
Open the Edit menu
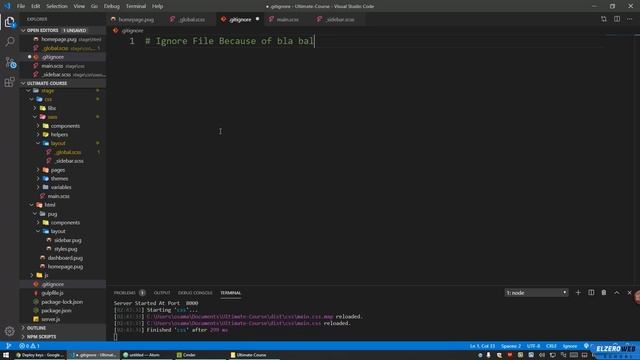click(x=36, y=6)
